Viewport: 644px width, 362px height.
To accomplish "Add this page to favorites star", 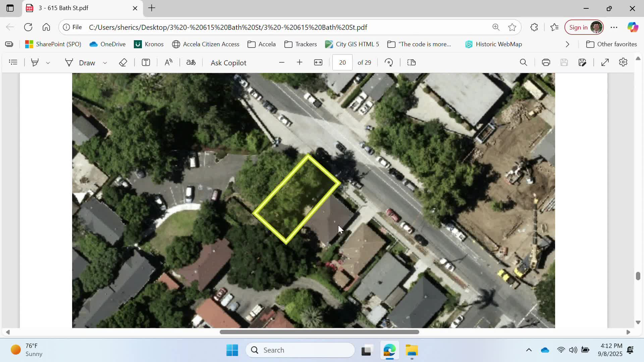I will (512, 27).
